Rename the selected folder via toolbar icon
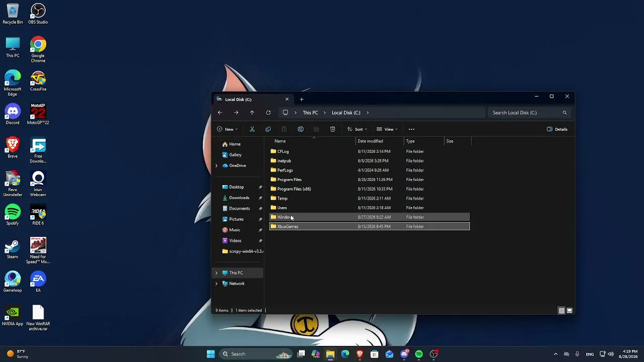Screen dimensions: 644x362 pyautogui.click(x=300, y=129)
